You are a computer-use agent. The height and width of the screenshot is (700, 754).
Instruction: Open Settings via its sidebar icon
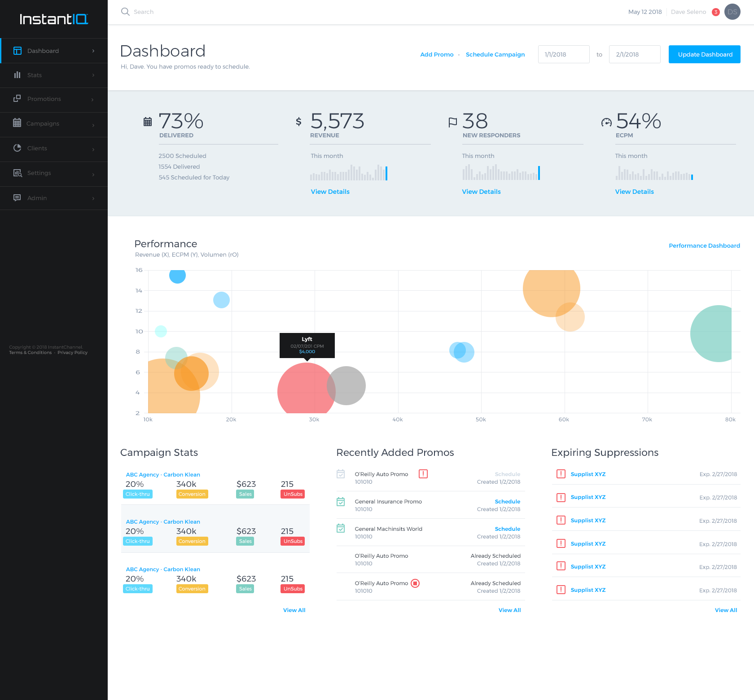click(18, 173)
